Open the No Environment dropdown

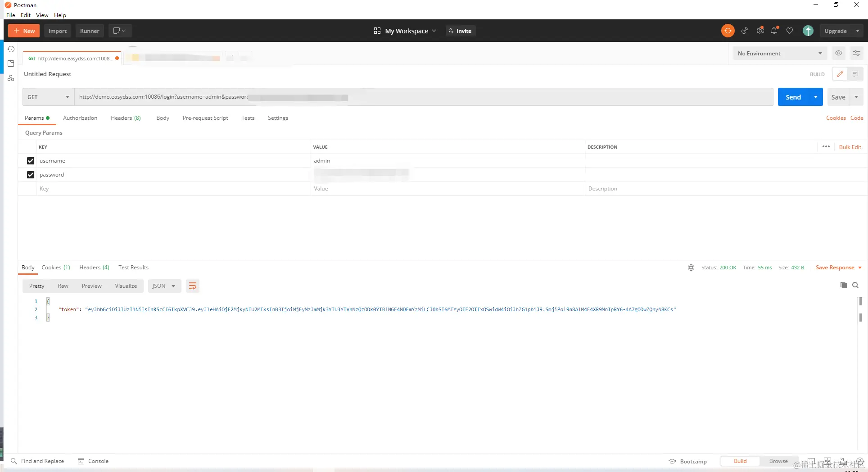coord(780,53)
